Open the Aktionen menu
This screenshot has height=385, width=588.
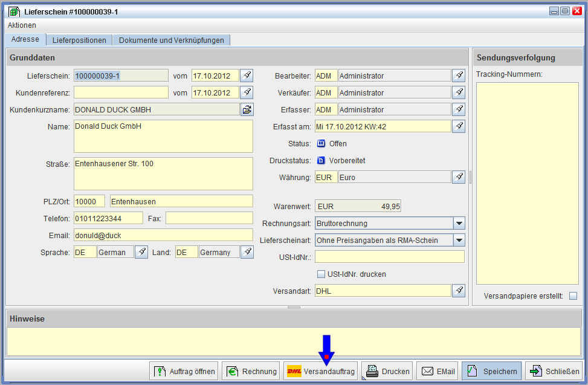point(22,25)
